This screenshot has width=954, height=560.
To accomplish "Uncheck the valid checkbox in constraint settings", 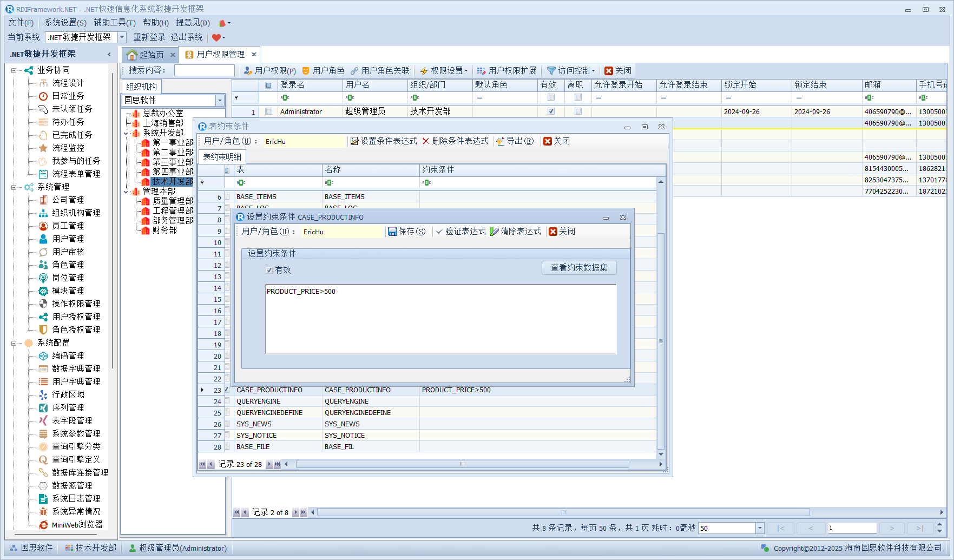I will pyautogui.click(x=269, y=270).
